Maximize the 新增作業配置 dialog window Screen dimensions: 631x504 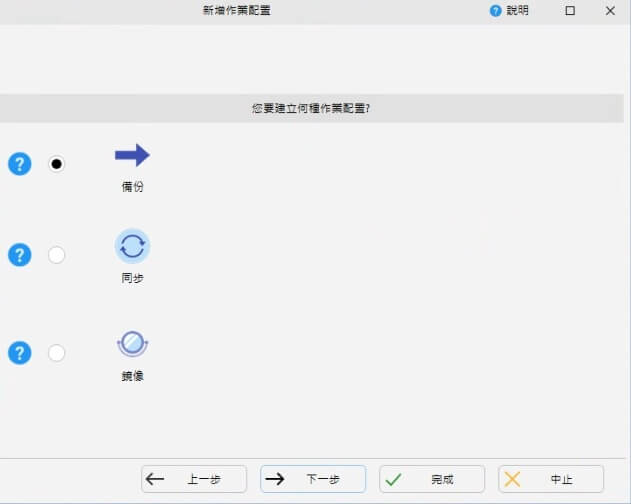570,11
